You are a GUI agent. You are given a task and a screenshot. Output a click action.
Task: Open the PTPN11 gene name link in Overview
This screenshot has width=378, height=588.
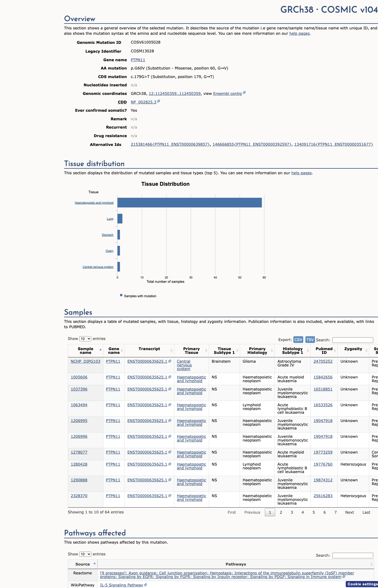pyautogui.click(x=138, y=60)
